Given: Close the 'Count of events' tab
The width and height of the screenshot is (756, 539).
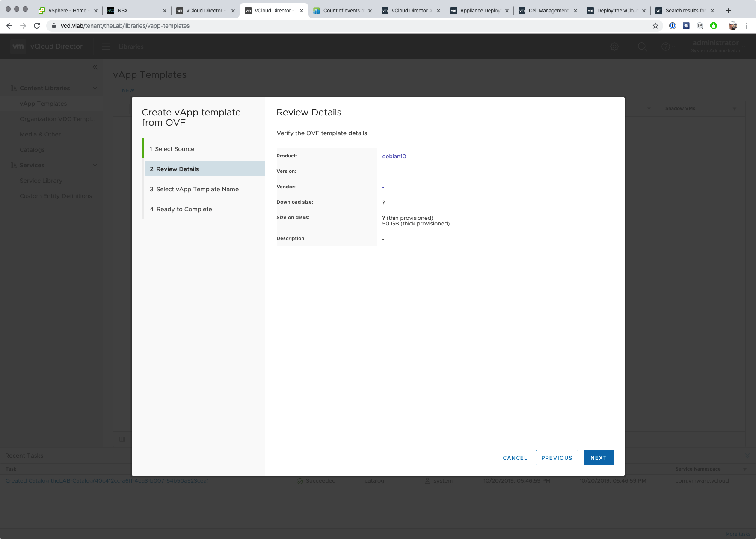Looking at the screenshot, I should 370,11.
